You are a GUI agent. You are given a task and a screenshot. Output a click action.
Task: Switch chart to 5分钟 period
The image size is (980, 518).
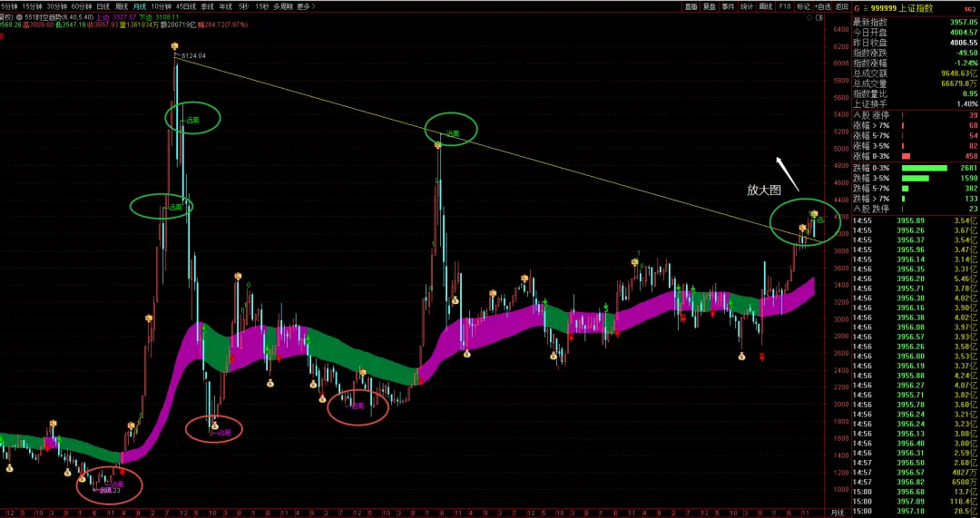click(x=9, y=6)
